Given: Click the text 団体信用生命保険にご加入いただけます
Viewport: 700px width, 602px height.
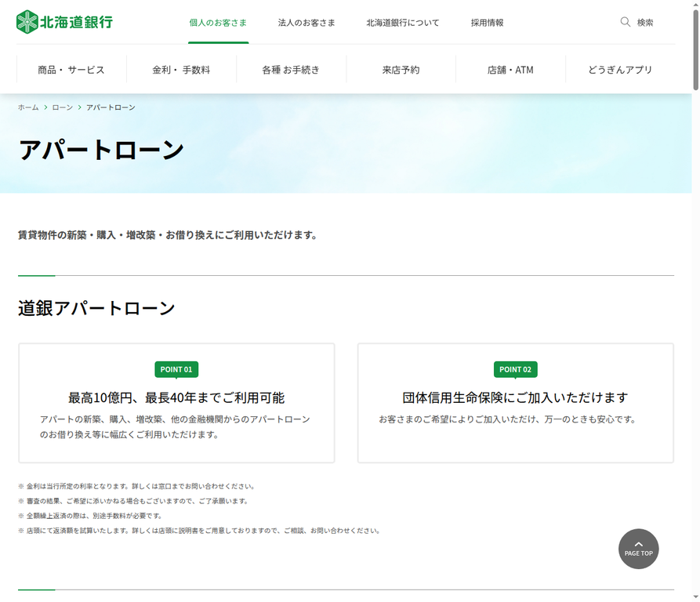Looking at the screenshot, I should (515, 397).
